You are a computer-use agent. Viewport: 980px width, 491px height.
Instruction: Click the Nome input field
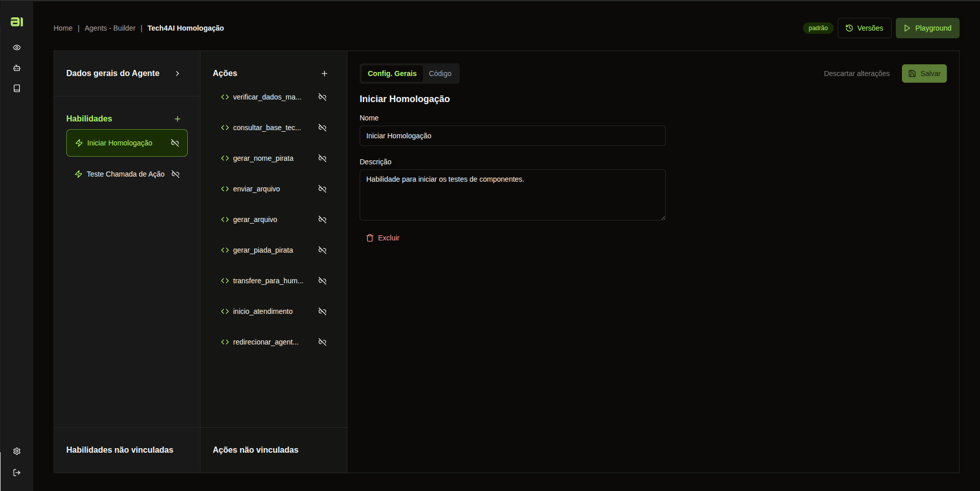[512, 136]
